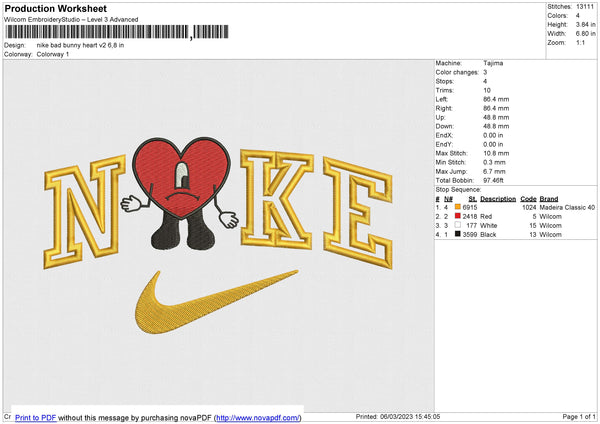This screenshot has height=424, width=600.
Task: Open the Print to PDF link
Action: [x=36, y=417]
